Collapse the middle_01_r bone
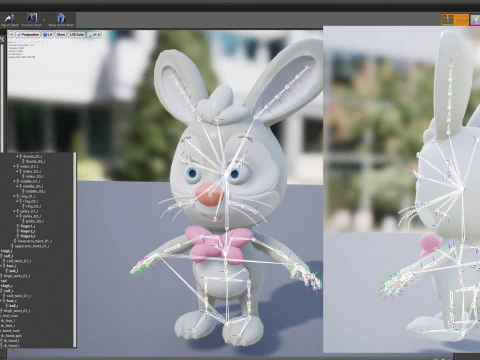This screenshot has height=360, width=480. coord(14,181)
